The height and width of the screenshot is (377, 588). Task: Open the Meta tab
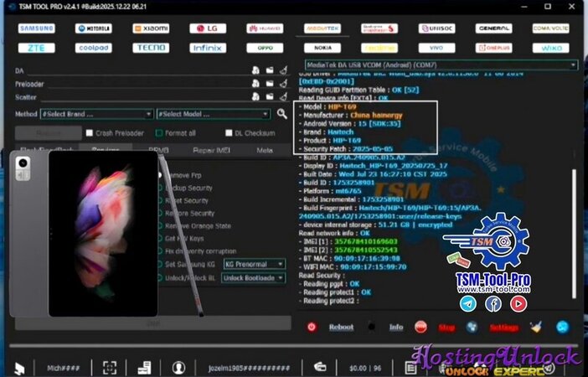265,151
